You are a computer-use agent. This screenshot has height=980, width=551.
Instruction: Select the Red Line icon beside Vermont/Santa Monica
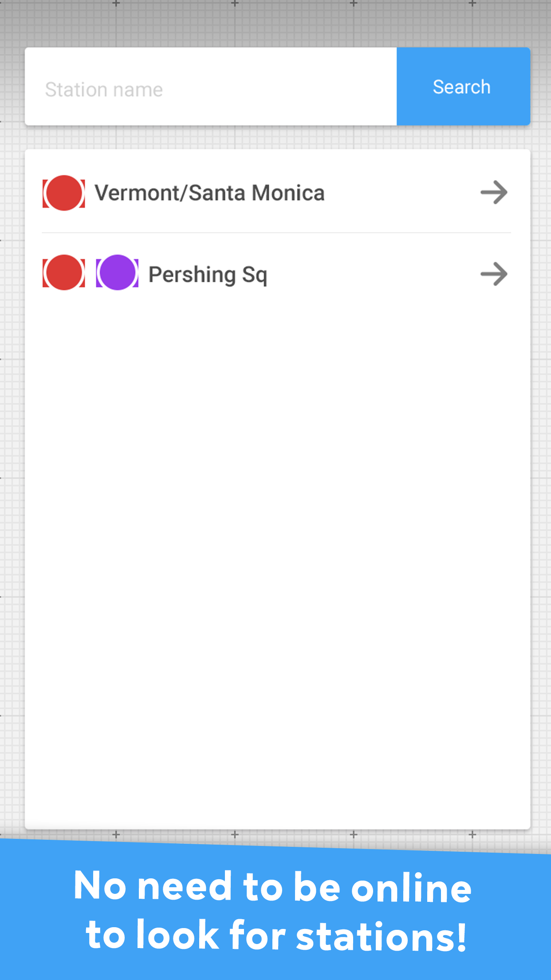click(63, 193)
